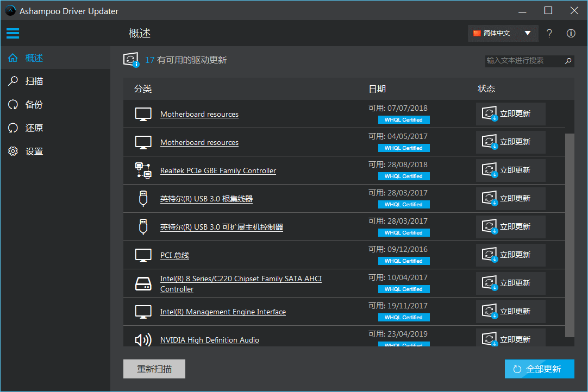This screenshot has height=392, width=588.
Task: Open 设置 in the sidebar
Action: [x=34, y=151]
